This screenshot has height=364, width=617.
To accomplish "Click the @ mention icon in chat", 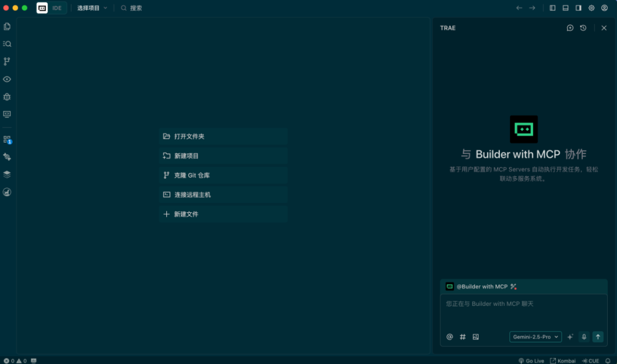I will (450, 337).
